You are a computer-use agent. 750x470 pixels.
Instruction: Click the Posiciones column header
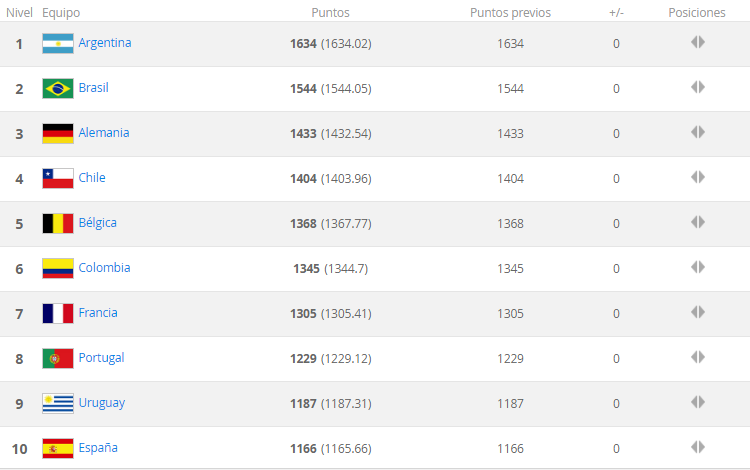(697, 13)
